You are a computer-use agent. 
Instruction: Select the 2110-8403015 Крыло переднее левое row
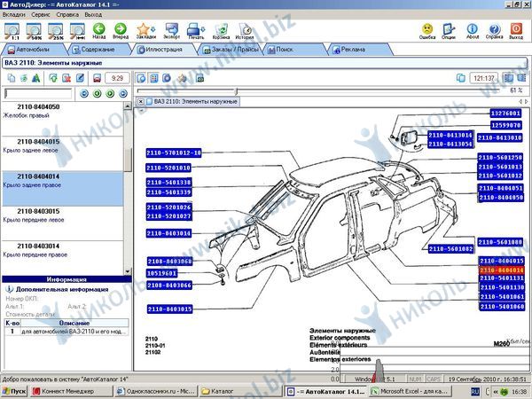(63, 223)
